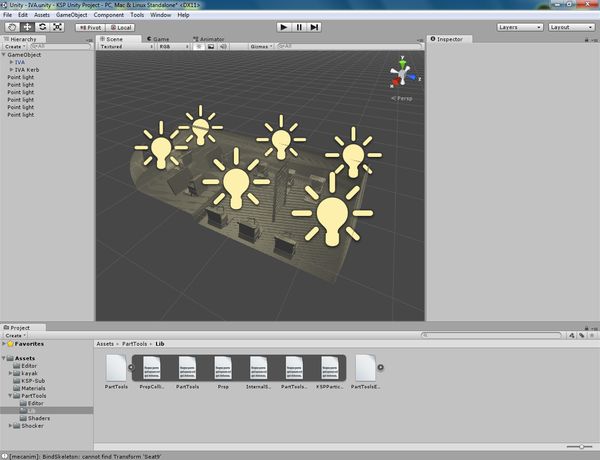Choose the Scale tool
The height and width of the screenshot is (460, 600).
coord(58,27)
